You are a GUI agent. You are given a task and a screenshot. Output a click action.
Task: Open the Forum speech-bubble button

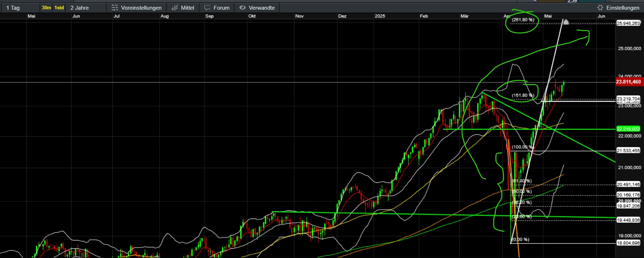217,8
